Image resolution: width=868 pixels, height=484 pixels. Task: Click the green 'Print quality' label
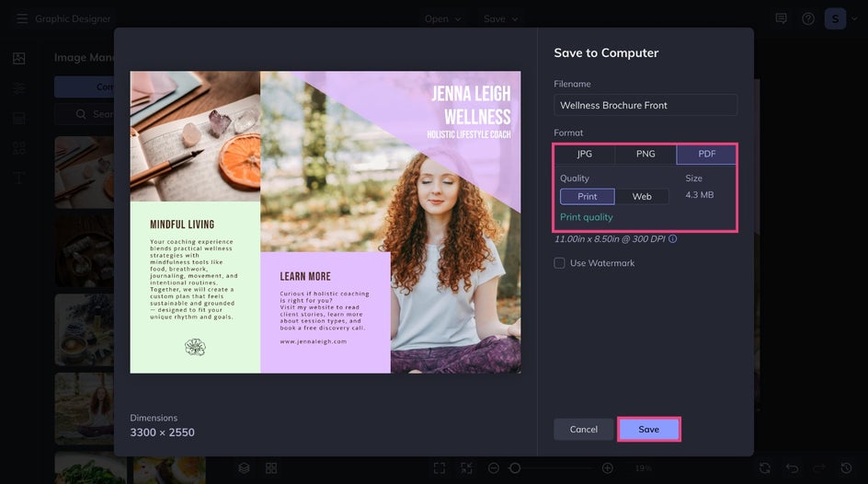[x=587, y=217]
